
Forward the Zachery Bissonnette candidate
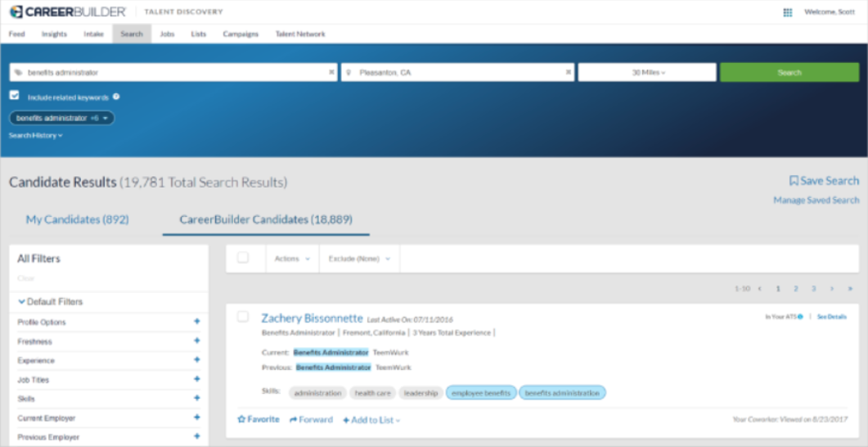(311, 419)
